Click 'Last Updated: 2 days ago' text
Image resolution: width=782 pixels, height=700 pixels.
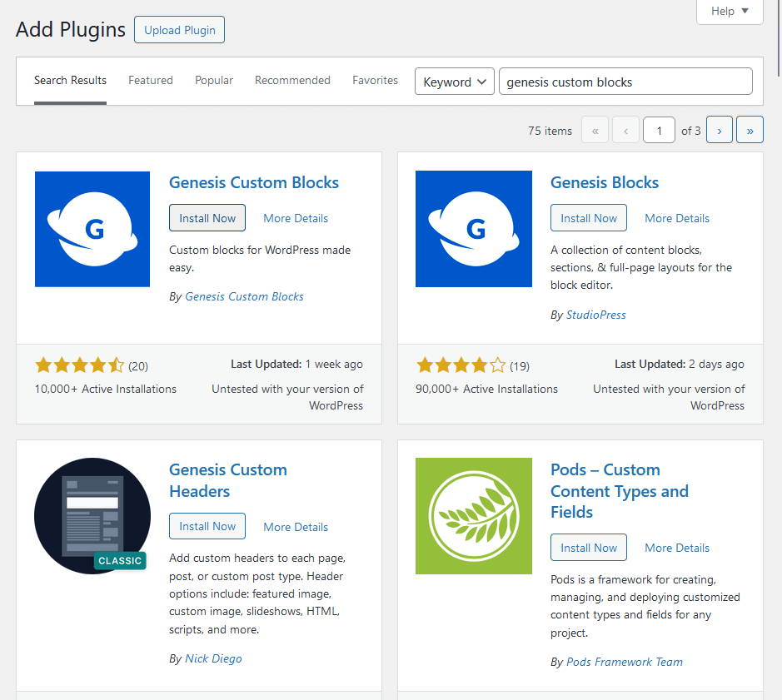click(680, 365)
